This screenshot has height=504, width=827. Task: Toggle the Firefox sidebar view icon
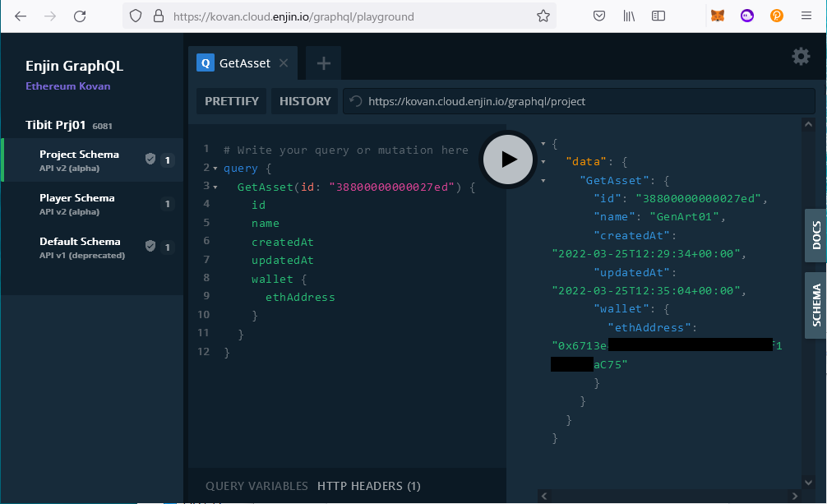pyautogui.click(x=658, y=16)
